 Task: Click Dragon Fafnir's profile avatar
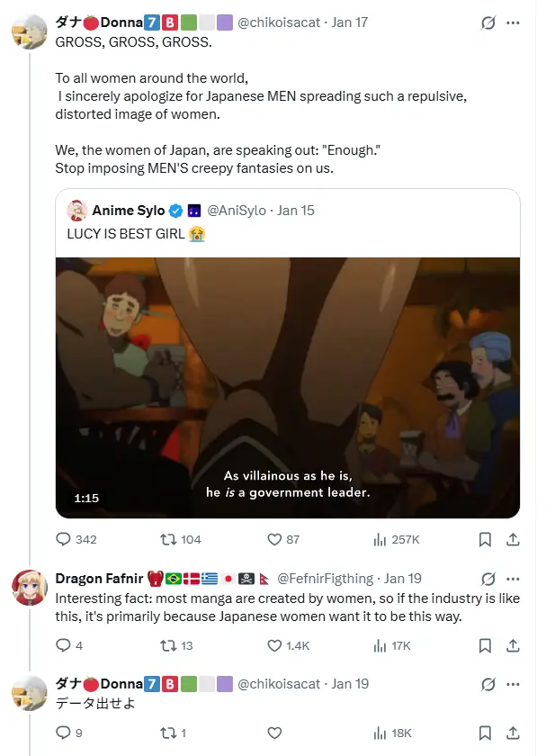30,588
